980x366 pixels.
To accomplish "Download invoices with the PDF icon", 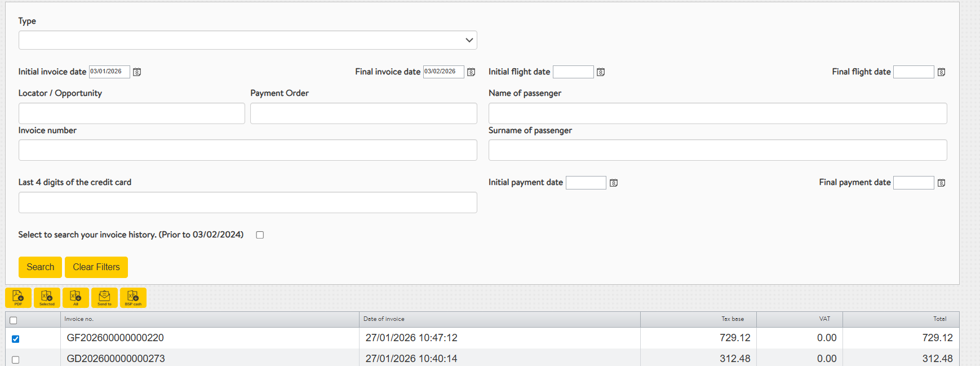I will (18, 297).
